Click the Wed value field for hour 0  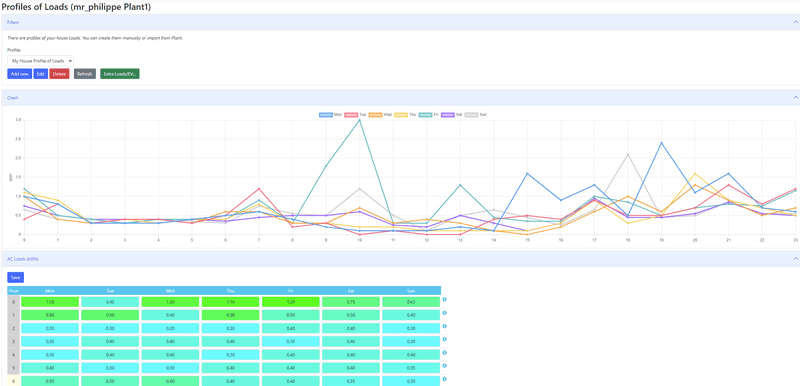170,302
